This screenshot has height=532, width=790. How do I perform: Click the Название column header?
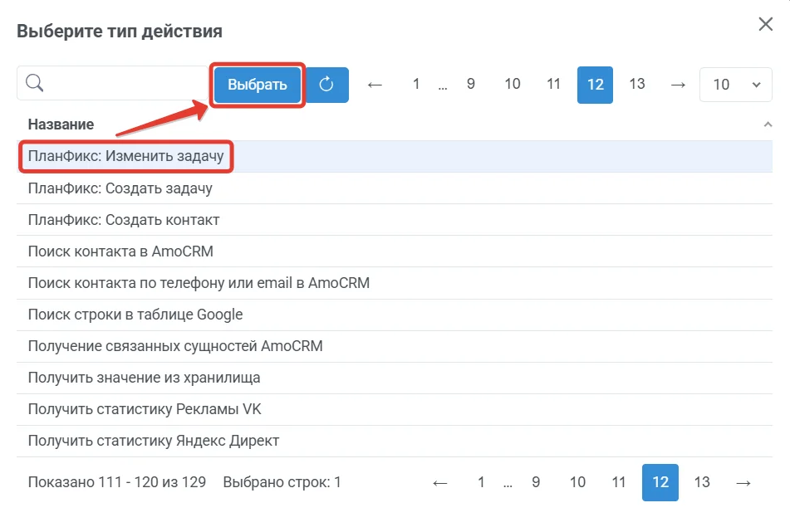coord(61,124)
